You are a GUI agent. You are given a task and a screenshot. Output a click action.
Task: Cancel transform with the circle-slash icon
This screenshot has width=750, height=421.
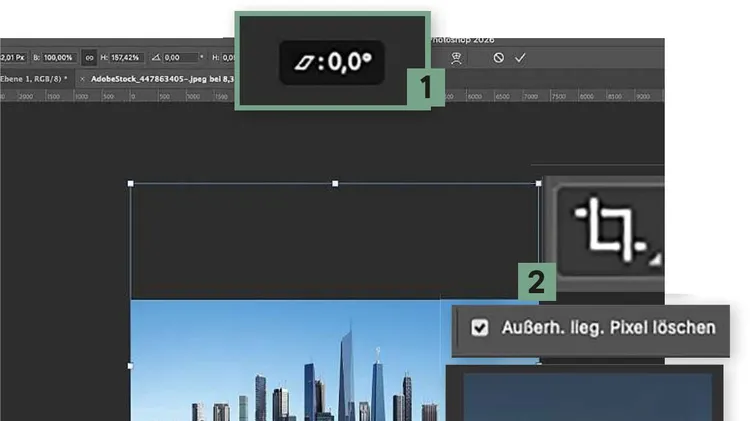pos(498,59)
